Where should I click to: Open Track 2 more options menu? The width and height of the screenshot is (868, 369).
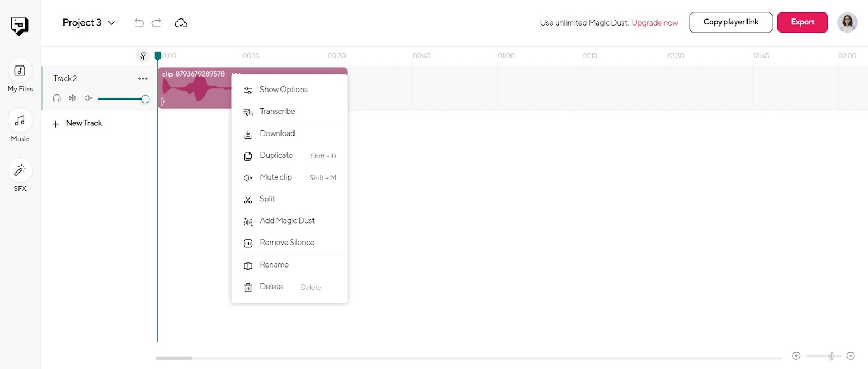pos(143,79)
